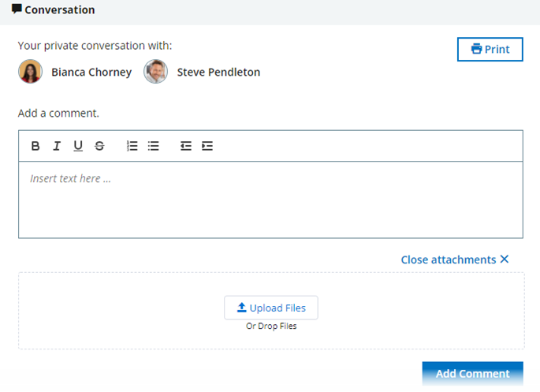Submit with the Add Comment button
Screen dimensions: 540x392
pyautogui.click(x=472, y=374)
